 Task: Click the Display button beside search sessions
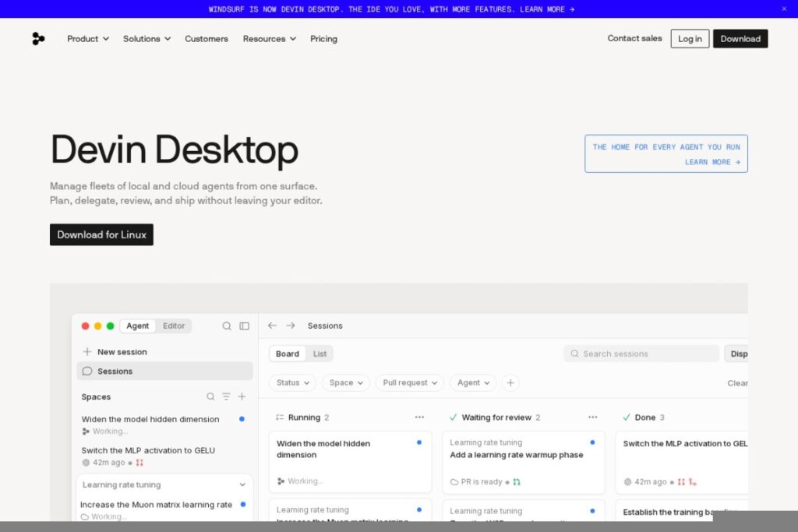(736, 354)
